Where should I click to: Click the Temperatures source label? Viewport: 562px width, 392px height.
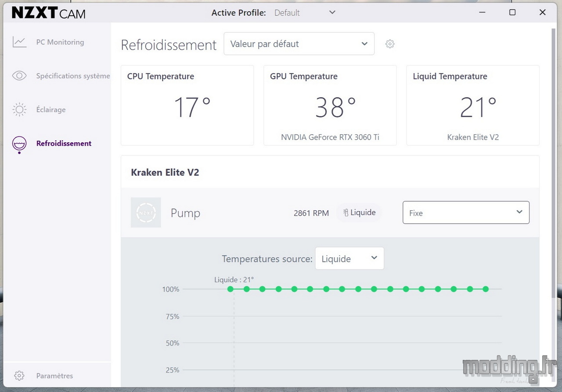(267, 259)
